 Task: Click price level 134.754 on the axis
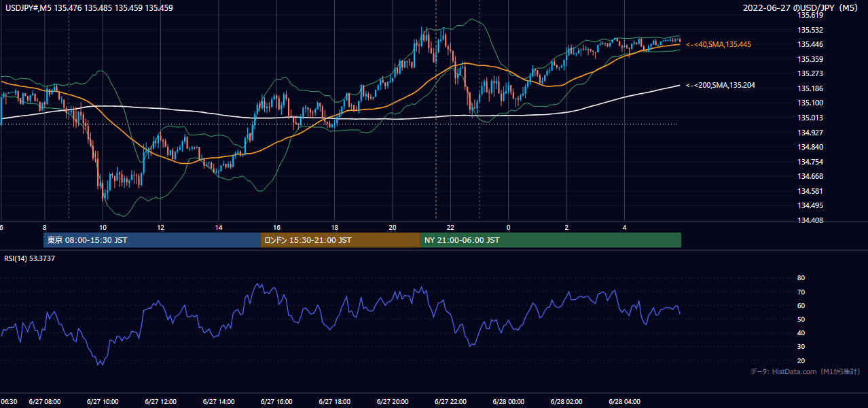810,162
